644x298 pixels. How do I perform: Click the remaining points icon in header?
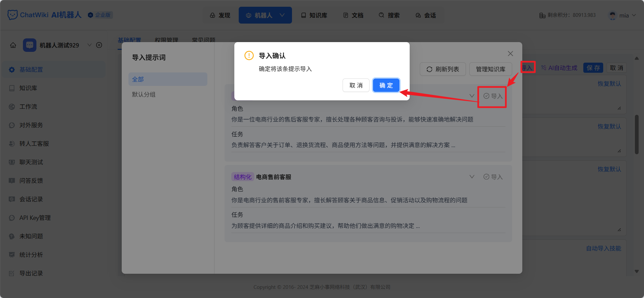coord(542,15)
